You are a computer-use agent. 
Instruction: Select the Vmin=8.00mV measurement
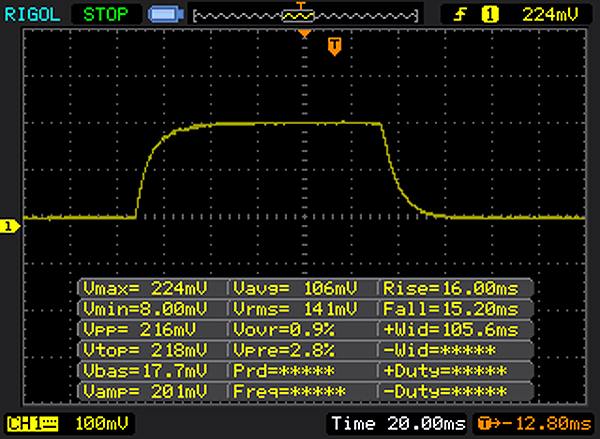[151, 308]
